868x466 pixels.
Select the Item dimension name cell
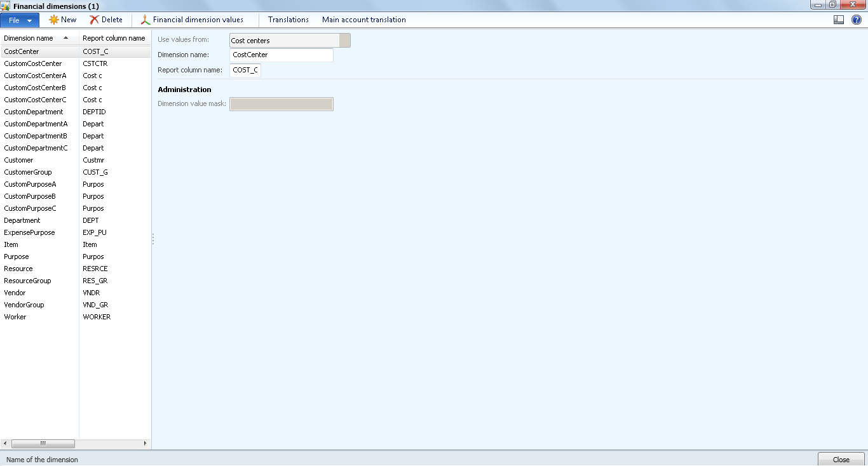click(x=39, y=244)
